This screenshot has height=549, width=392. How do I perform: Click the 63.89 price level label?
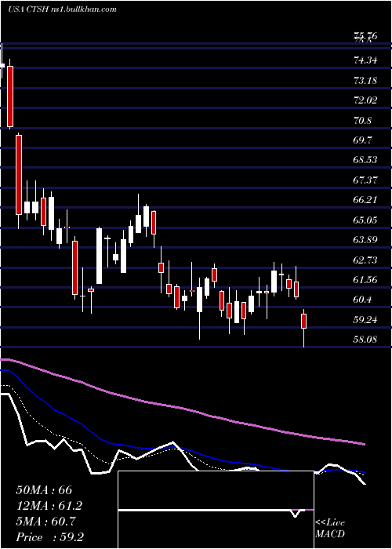pyautogui.click(x=366, y=240)
